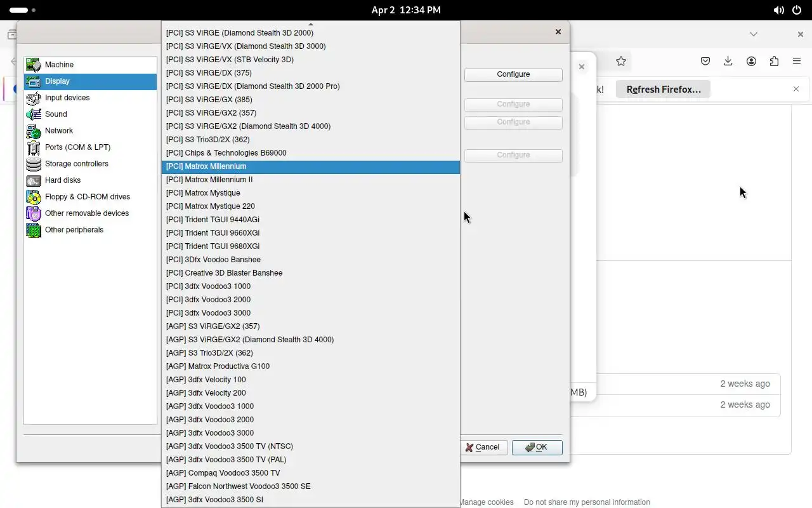The height and width of the screenshot is (508, 812).
Task: Click Cancel in settings dialog
Action: (483, 447)
